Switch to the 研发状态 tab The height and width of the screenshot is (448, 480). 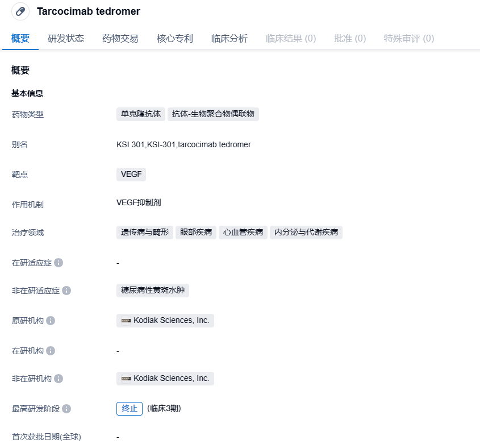pos(66,39)
